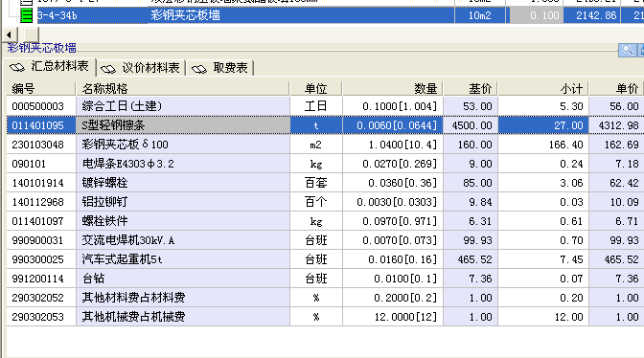Select code 991200114
This screenshot has width=644, height=358.
click(x=41, y=279)
